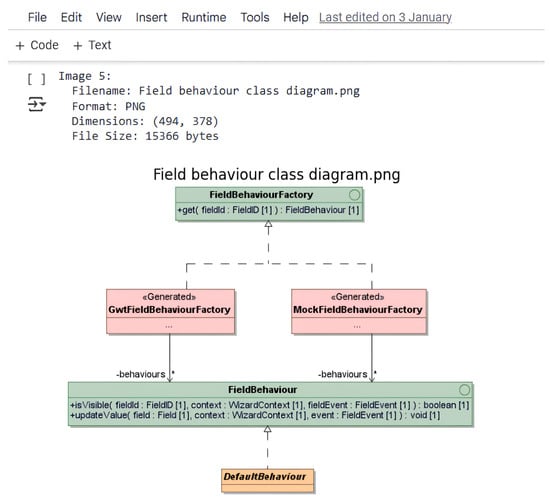Click the «Generated» stereotype above GwtFieldBehaviourFactory
Screen dimensions: 550x500
click(x=169, y=297)
